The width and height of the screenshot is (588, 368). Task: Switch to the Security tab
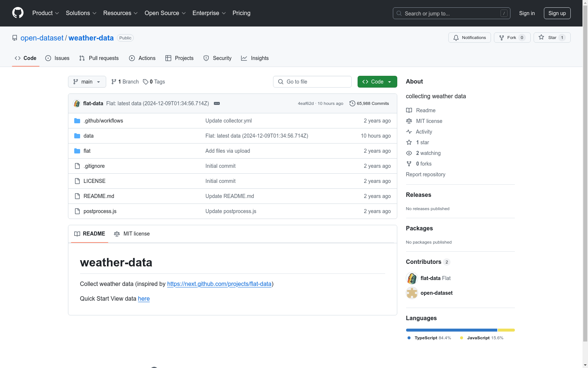pos(218,58)
